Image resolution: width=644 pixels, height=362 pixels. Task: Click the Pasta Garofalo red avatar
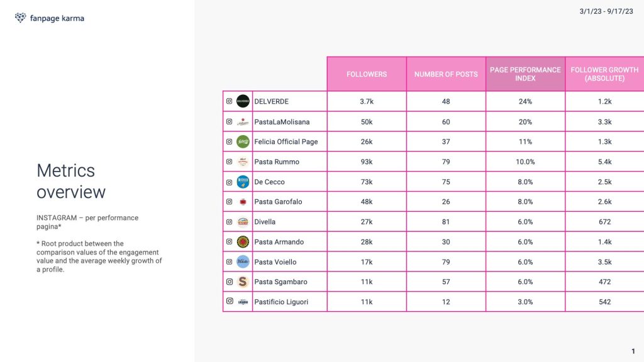coord(243,202)
